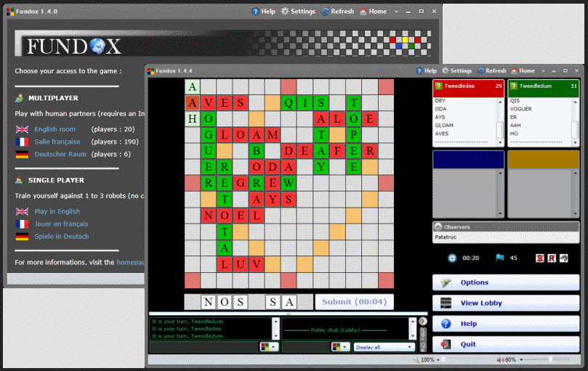588x371 pixels.
Task: Click observer name Patatruc
Action: pos(446,237)
